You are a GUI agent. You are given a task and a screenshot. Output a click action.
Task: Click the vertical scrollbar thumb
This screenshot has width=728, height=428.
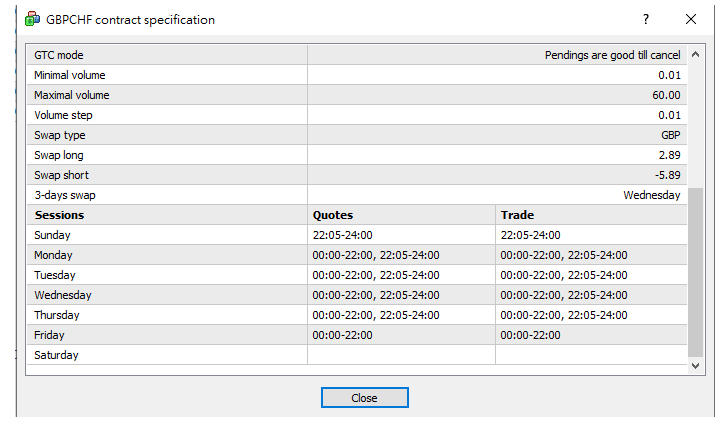pos(695,273)
